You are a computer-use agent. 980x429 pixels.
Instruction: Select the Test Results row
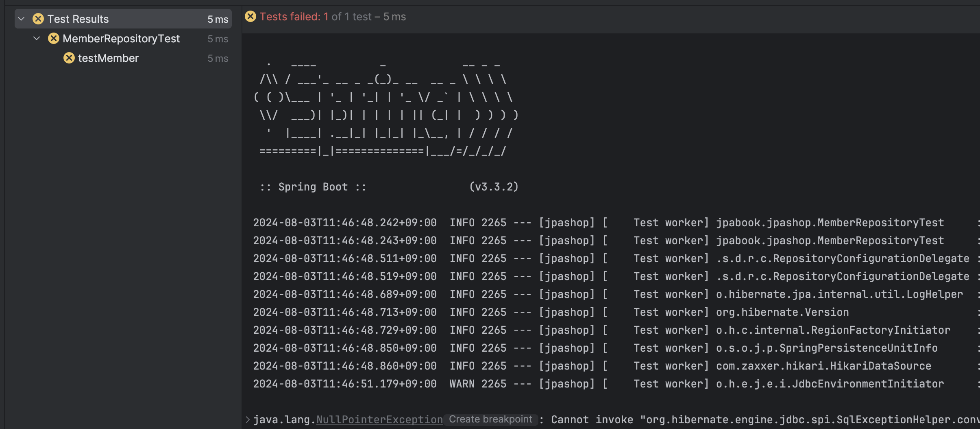tap(123, 19)
